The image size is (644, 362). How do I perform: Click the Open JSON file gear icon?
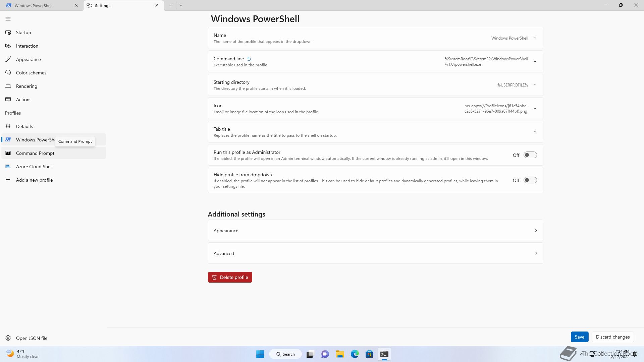tap(8, 338)
